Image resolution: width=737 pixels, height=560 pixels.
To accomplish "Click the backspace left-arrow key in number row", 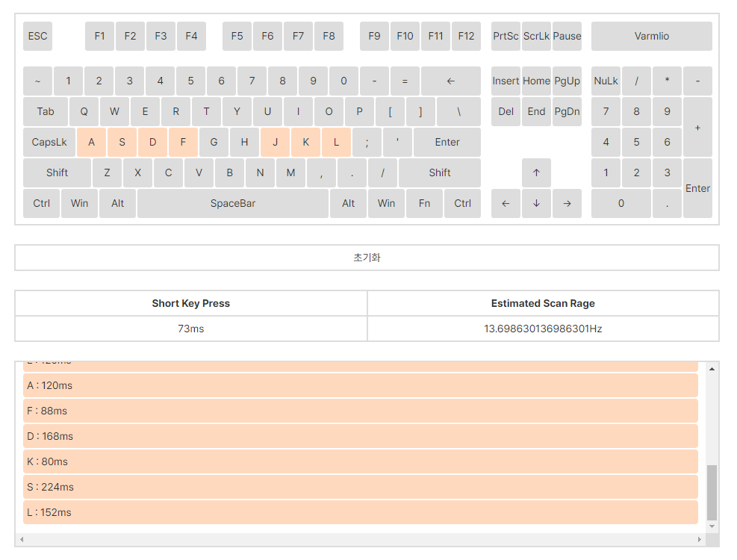I will (451, 81).
